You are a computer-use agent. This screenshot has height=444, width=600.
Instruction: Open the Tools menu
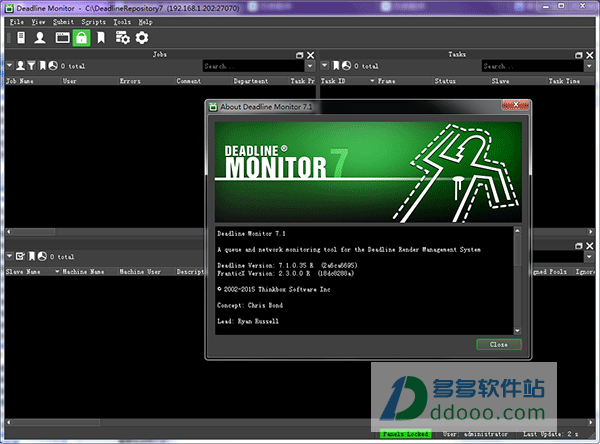(122, 22)
